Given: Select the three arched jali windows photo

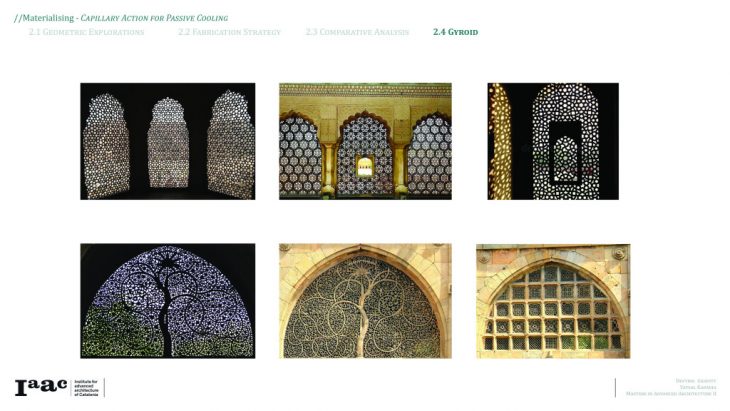Looking at the screenshot, I should (x=167, y=141).
